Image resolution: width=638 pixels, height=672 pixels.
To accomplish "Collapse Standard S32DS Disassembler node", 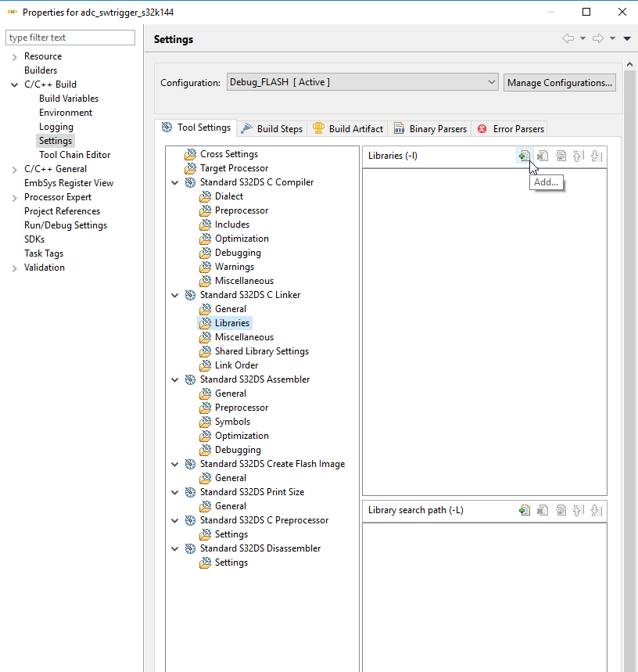I will click(174, 548).
